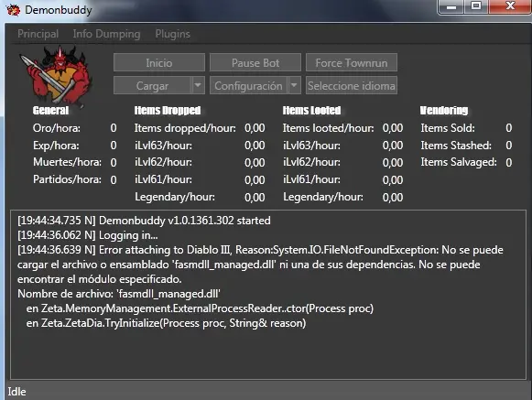Minimize the Demonbuddy window
Screen dimensions: 532x400
[x=451, y=6]
